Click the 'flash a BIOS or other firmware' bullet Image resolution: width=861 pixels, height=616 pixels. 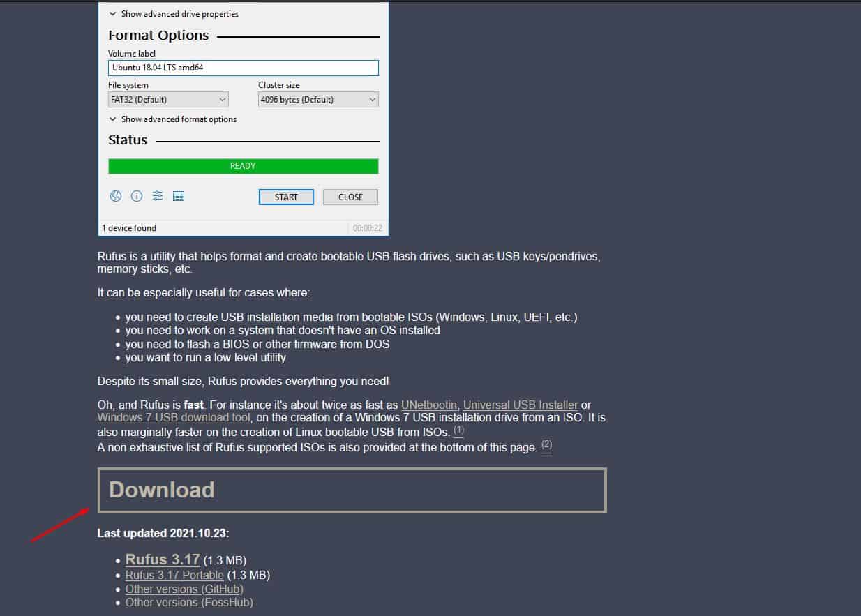tap(257, 344)
